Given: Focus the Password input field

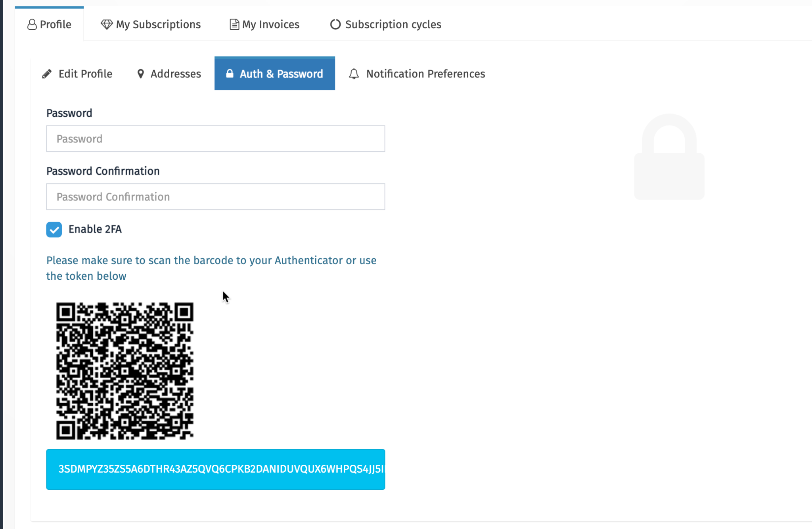Looking at the screenshot, I should click(216, 139).
